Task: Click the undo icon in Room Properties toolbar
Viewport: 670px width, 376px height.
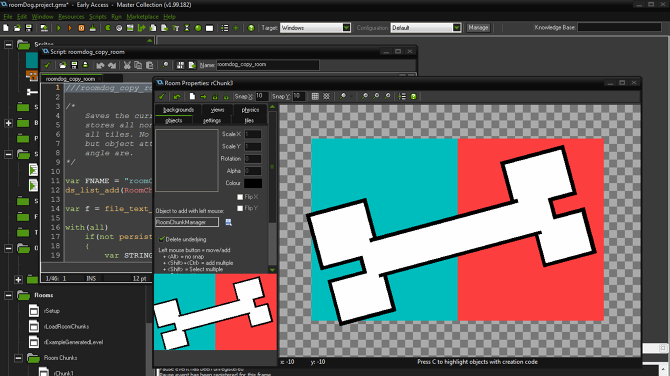Action: click(x=177, y=97)
